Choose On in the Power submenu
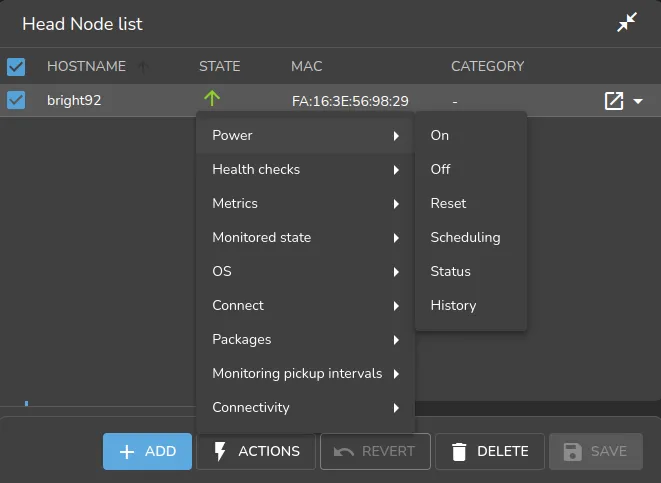The height and width of the screenshot is (483, 661). click(x=471, y=136)
